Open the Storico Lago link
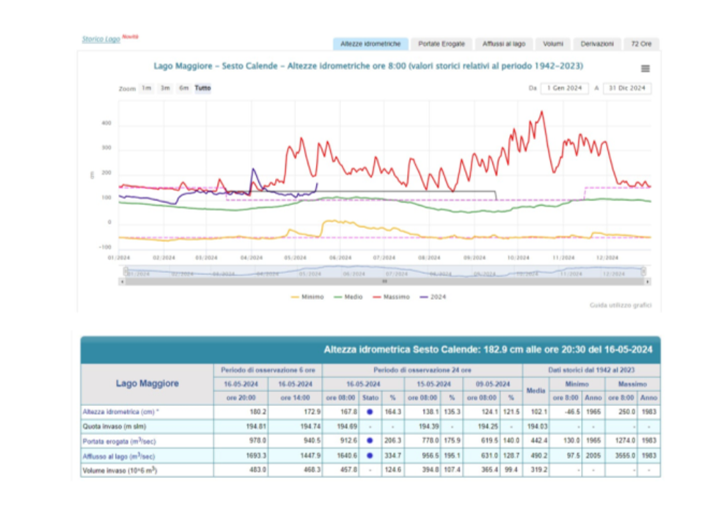The width and height of the screenshot is (710, 521). tap(101, 39)
